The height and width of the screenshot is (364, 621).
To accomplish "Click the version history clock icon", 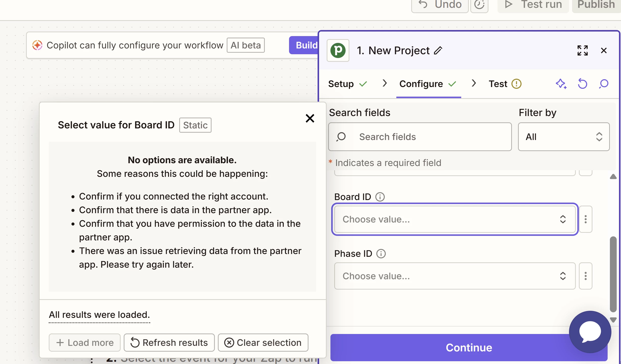I will (479, 5).
